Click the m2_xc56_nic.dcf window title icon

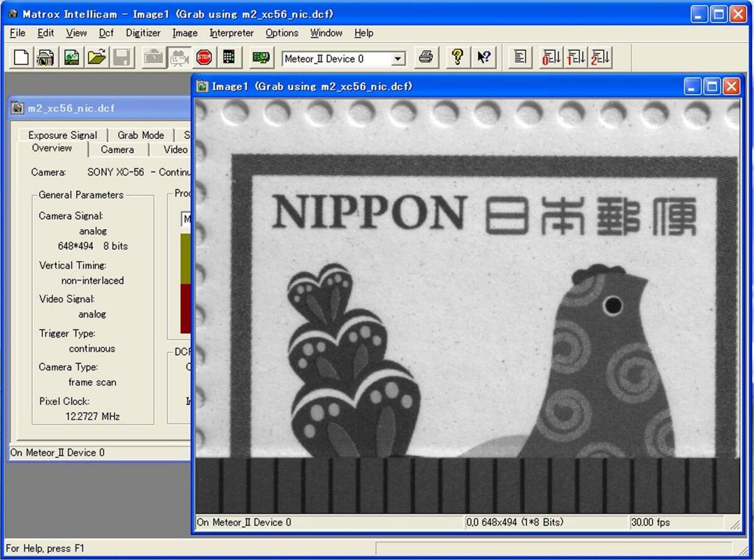point(18,108)
